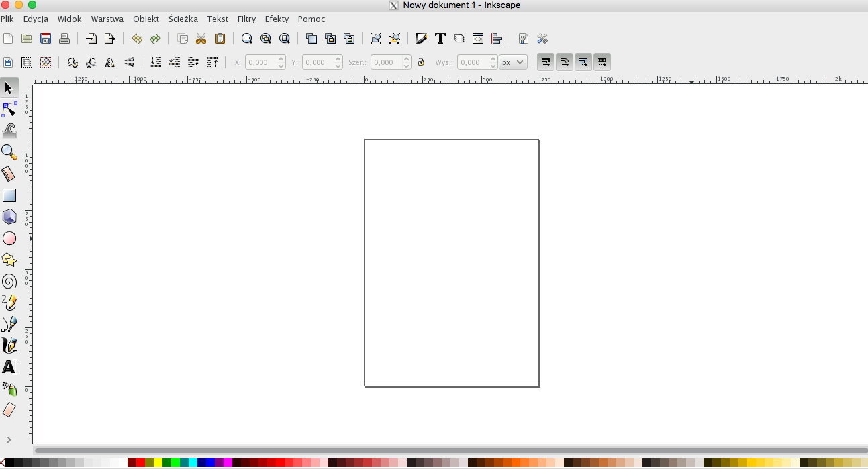Click the Y coordinate stepper arrows
The height and width of the screenshot is (469, 868).
338,62
